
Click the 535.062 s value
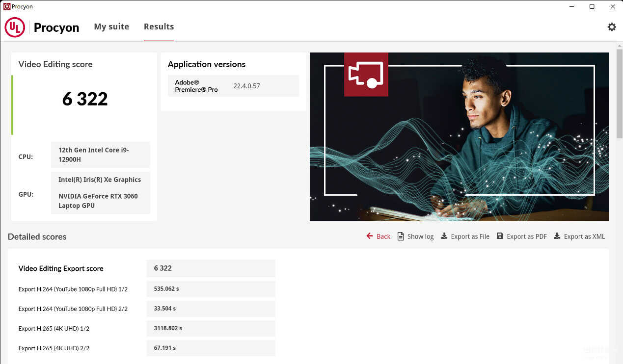[x=166, y=289]
